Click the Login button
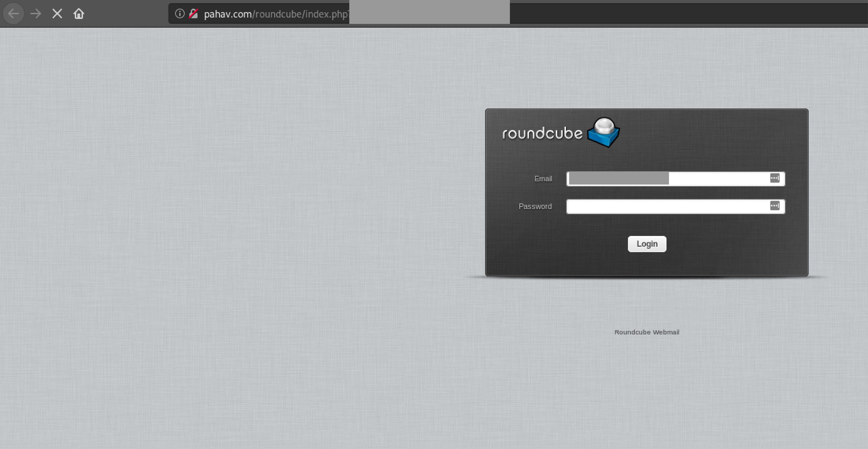Image resolution: width=868 pixels, height=449 pixels. click(x=647, y=244)
